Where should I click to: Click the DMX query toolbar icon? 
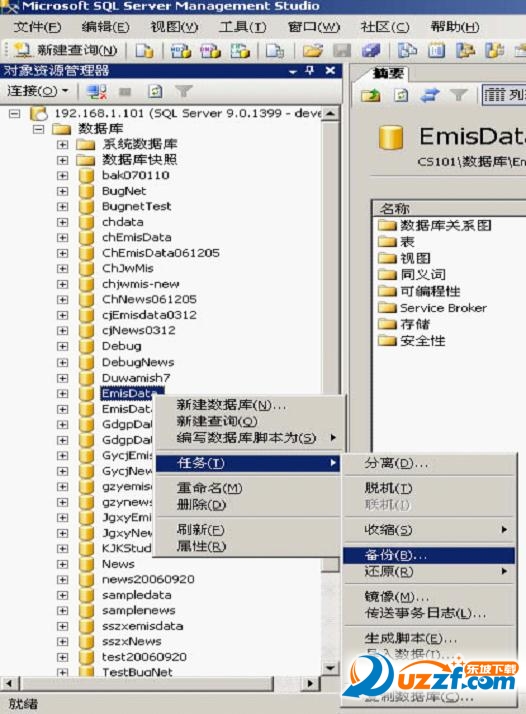[x=210, y=51]
